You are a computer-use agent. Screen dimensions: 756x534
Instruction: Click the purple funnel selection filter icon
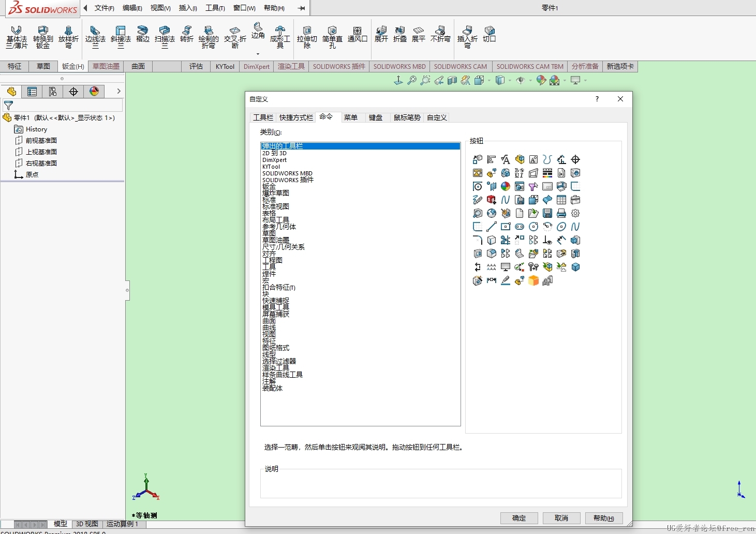click(x=533, y=186)
